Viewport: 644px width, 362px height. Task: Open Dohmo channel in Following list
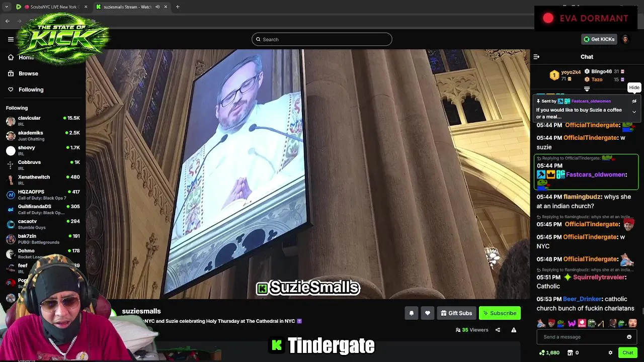[x=43, y=253]
